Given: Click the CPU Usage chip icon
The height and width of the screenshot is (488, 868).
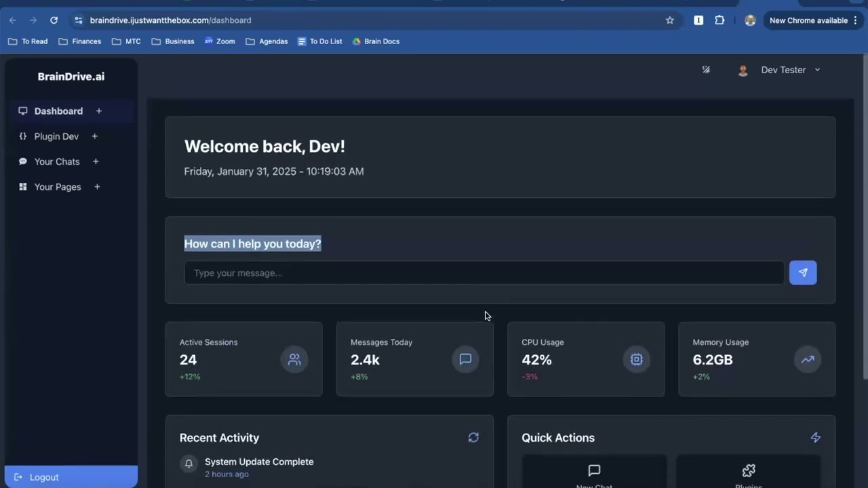Looking at the screenshot, I should [x=636, y=359].
